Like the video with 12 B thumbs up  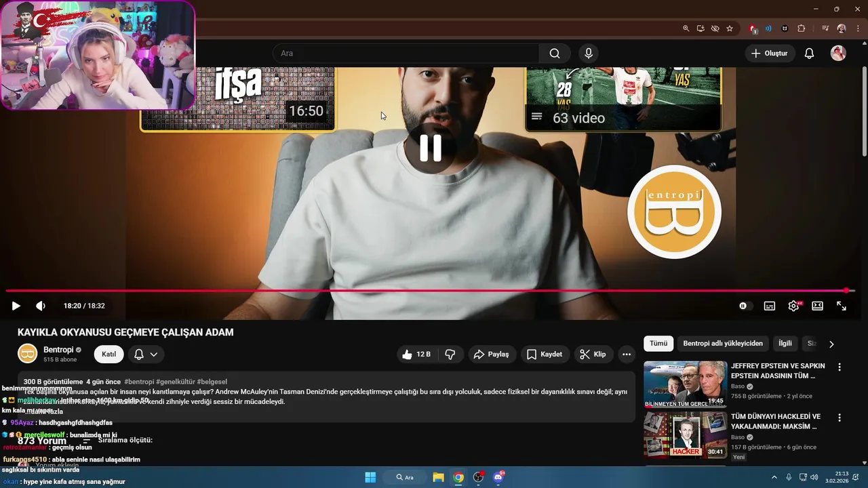pyautogui.click(x=416, y=354)
